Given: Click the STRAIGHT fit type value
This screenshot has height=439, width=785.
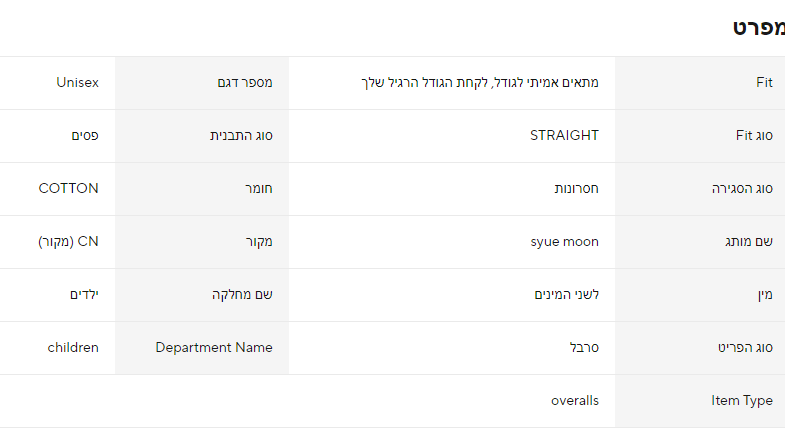Looking at the screenshot, I should 564,136.
